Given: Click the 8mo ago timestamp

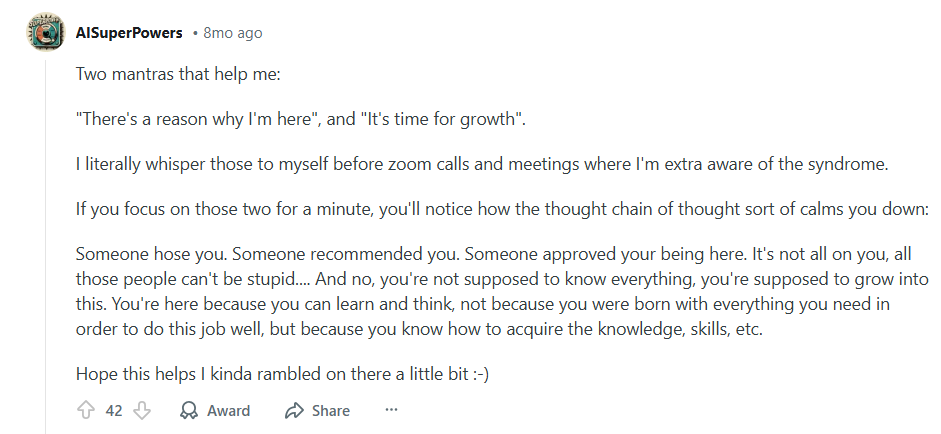Looking at the screenshot, I should click(x=232, y=33).
